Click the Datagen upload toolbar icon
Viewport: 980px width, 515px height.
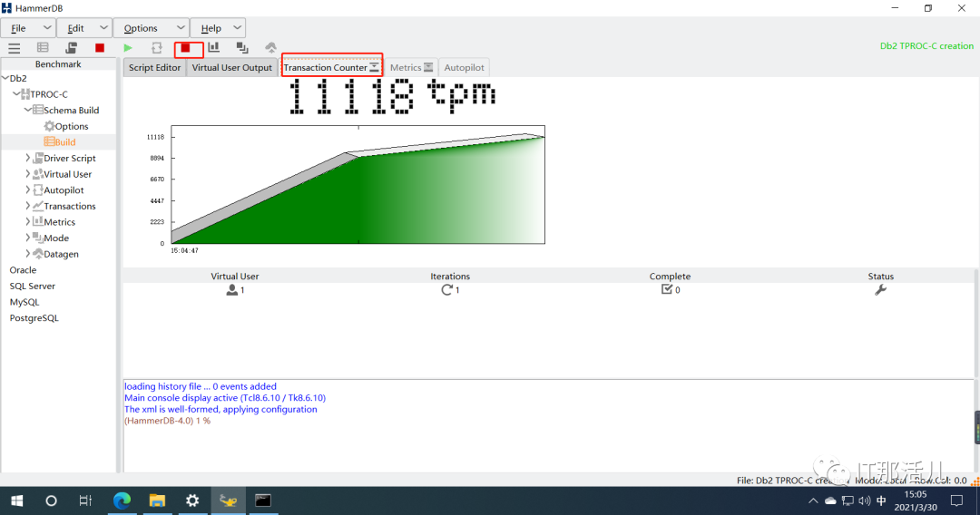(x=270, y=47)
